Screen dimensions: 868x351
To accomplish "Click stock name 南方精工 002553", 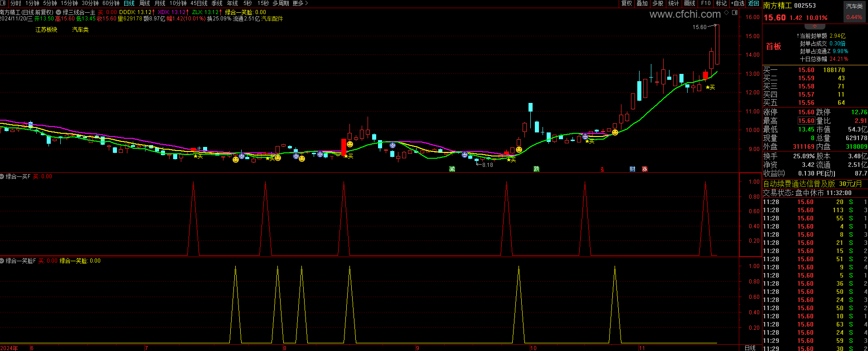I will pos(789,6).
